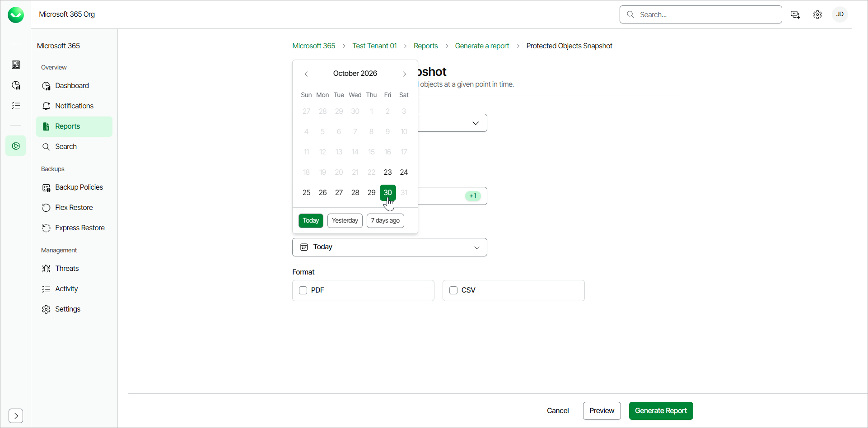Screen dimensions: 868x428
Task: Open Express Restore page
Action: click(74, 228)
